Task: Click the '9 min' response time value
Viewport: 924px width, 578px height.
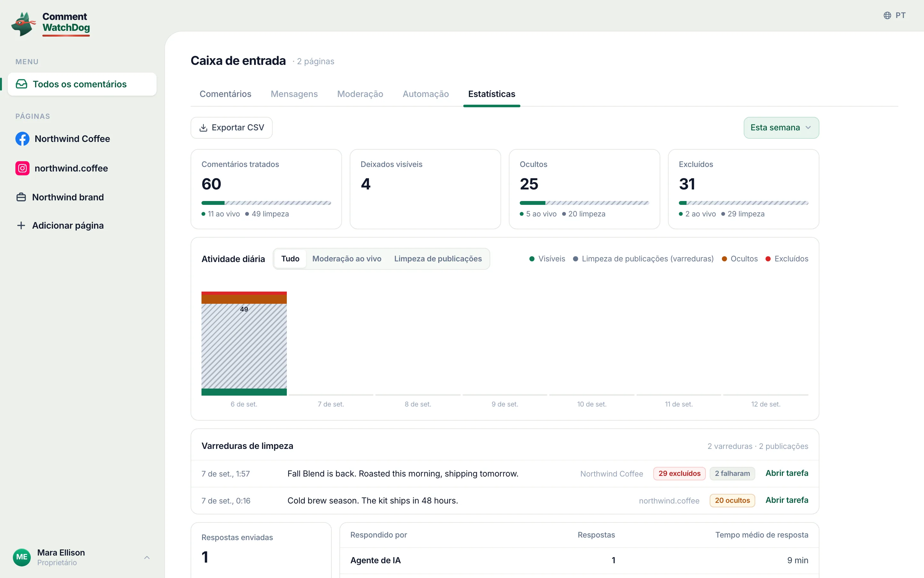Action: tap(798, 560)
